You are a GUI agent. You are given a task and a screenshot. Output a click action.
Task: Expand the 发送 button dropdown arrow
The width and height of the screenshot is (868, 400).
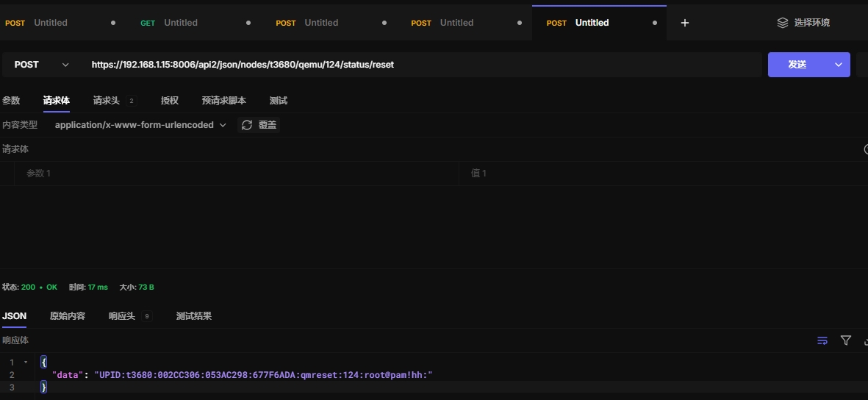click(x=838, y=65)
